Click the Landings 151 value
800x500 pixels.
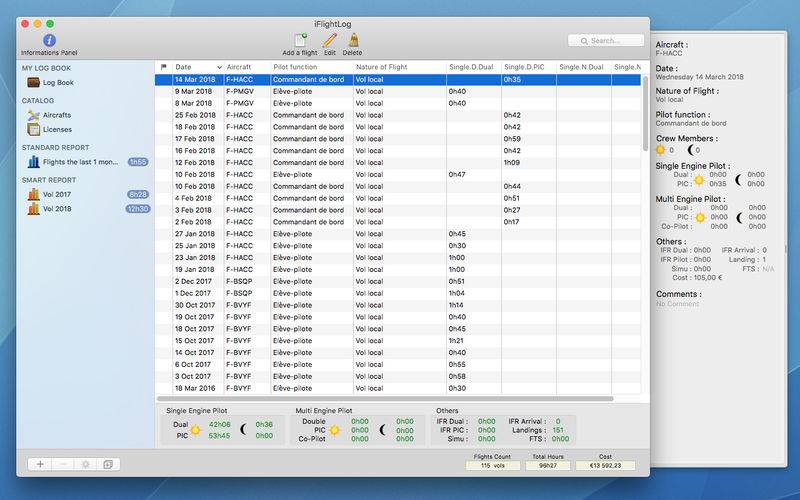558,430
